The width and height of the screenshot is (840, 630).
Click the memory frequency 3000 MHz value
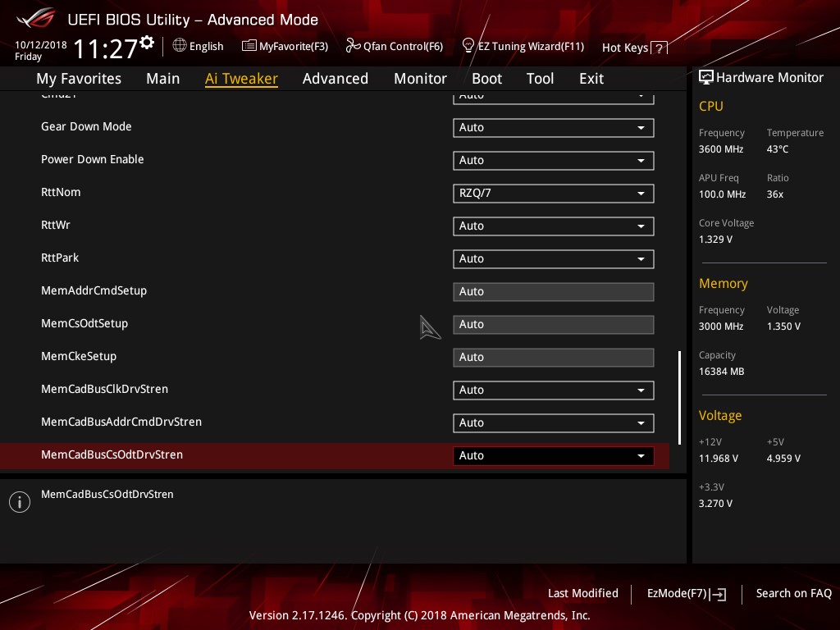coord(721,326)
